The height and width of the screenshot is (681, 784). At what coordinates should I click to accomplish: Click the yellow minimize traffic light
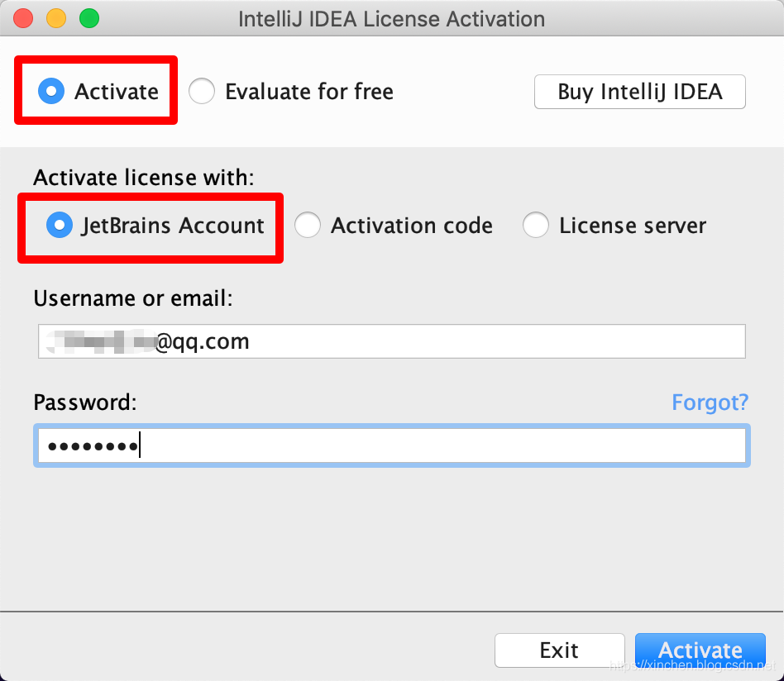point(55,17)
